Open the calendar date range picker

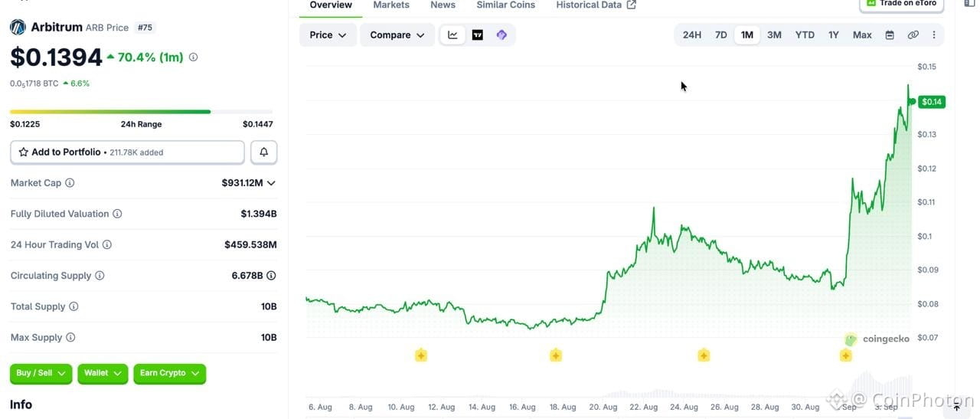pos(890,35)
